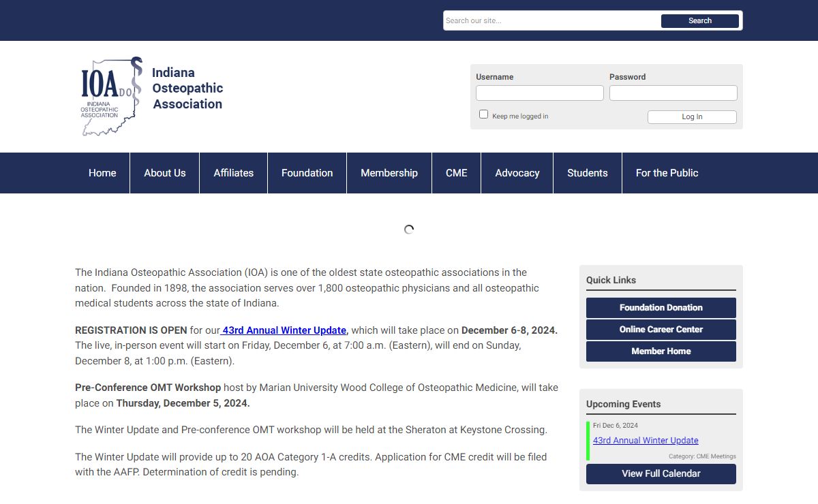Open the For the Public menu
818x504 pixels.
coord(667,173)
